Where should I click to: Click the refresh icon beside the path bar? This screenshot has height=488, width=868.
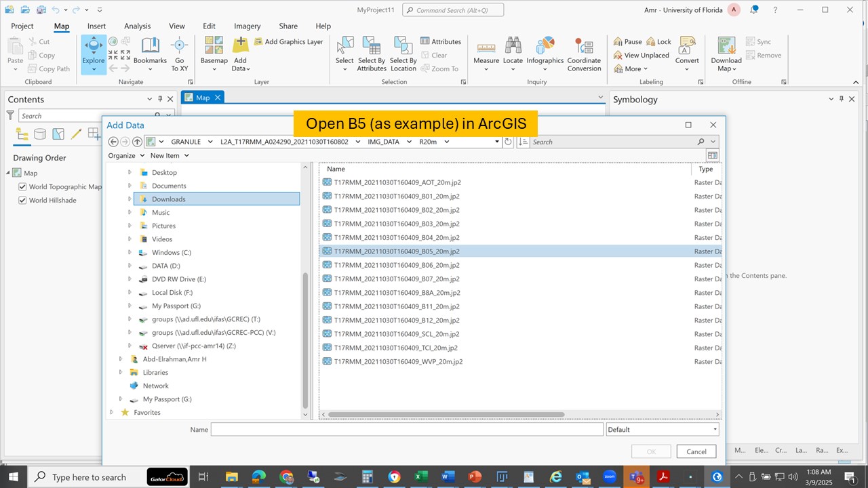(x=508, y=142)
